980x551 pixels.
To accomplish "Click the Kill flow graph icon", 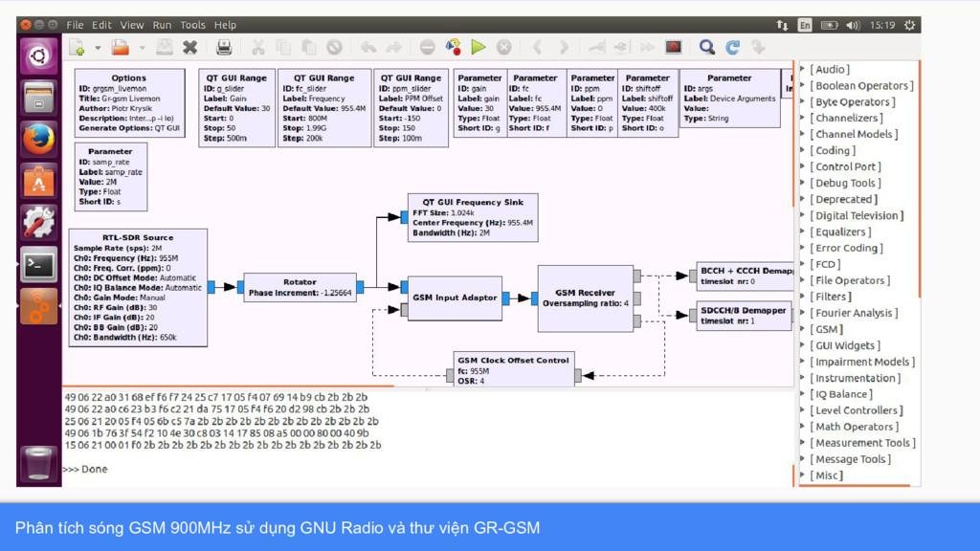I will click(503, 47).
